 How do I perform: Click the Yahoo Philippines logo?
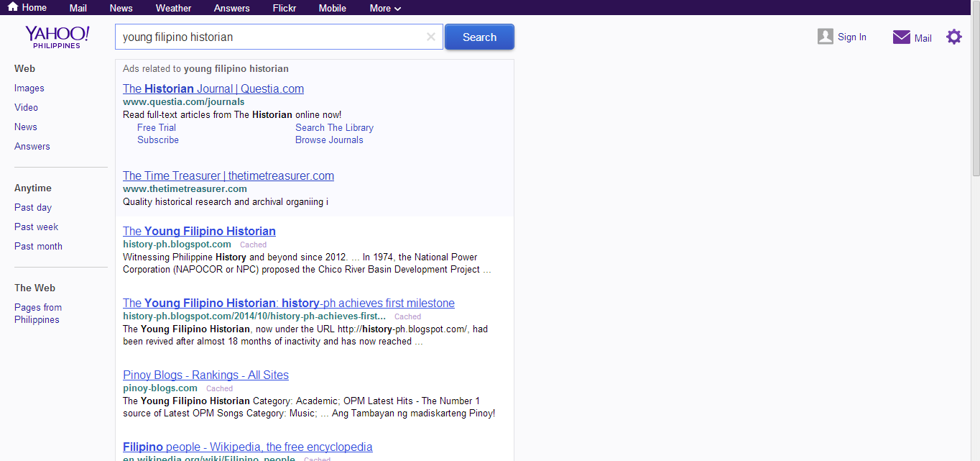[x=57, y=37]
